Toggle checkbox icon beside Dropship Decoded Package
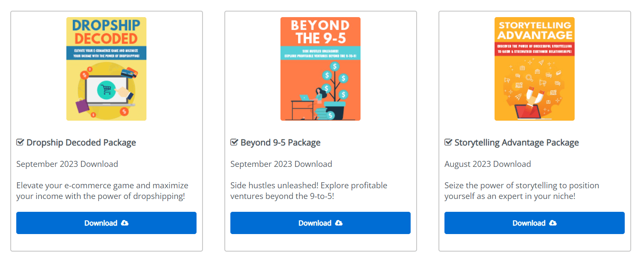Image resolution: width=644 pixels, height=264 pixels. click(20, 142)
